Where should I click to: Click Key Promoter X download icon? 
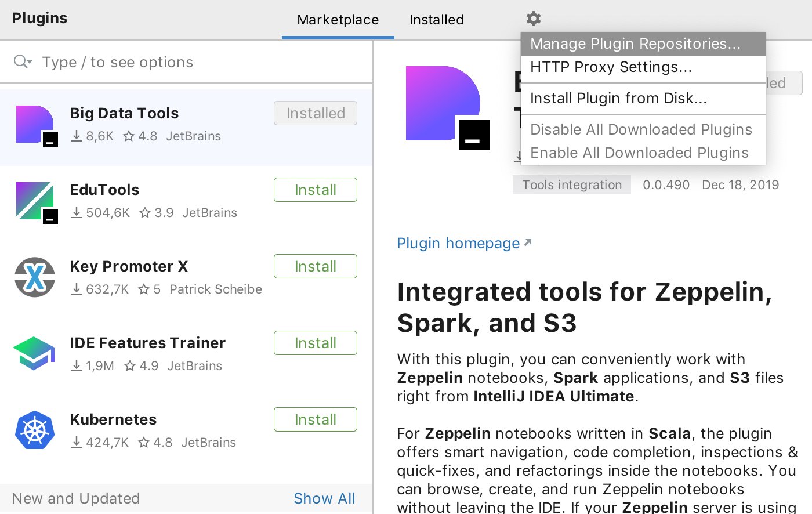(76, 289)
